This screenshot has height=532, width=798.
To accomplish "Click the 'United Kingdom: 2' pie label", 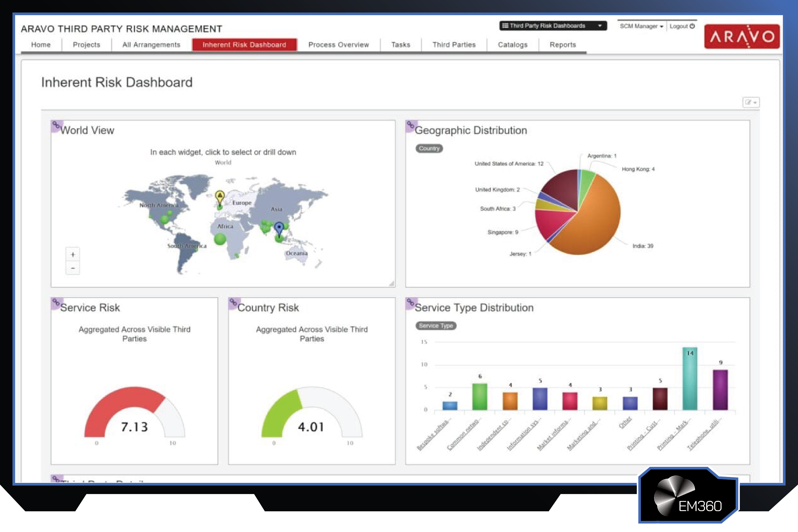I will click(498, 190).
